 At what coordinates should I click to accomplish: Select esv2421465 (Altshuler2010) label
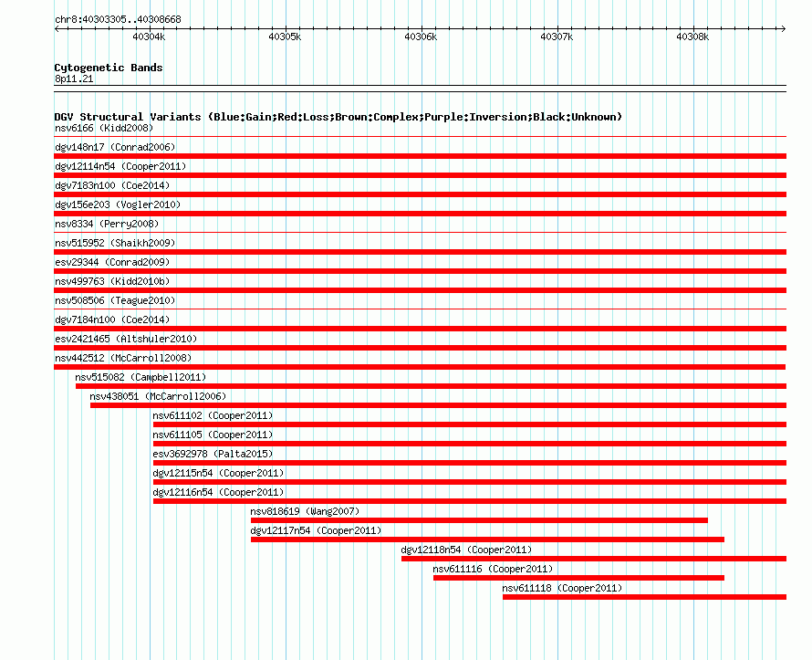pyautogui.click(x=126, y=339)
